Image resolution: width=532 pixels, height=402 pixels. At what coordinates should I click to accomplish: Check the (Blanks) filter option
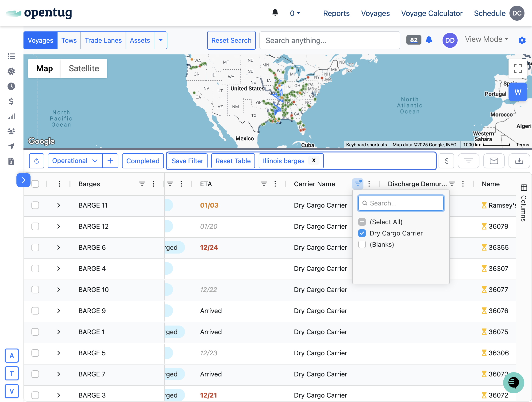pos(362,244)
